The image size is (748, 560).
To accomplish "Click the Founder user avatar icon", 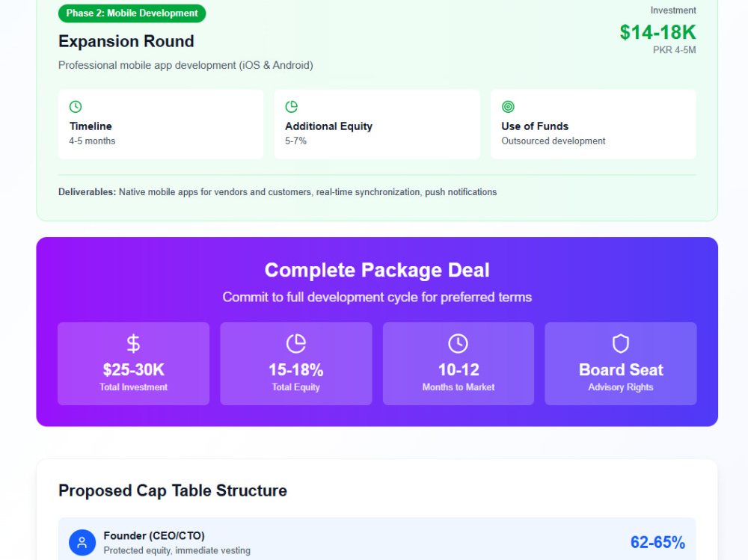I will click(x=82, y=542).
